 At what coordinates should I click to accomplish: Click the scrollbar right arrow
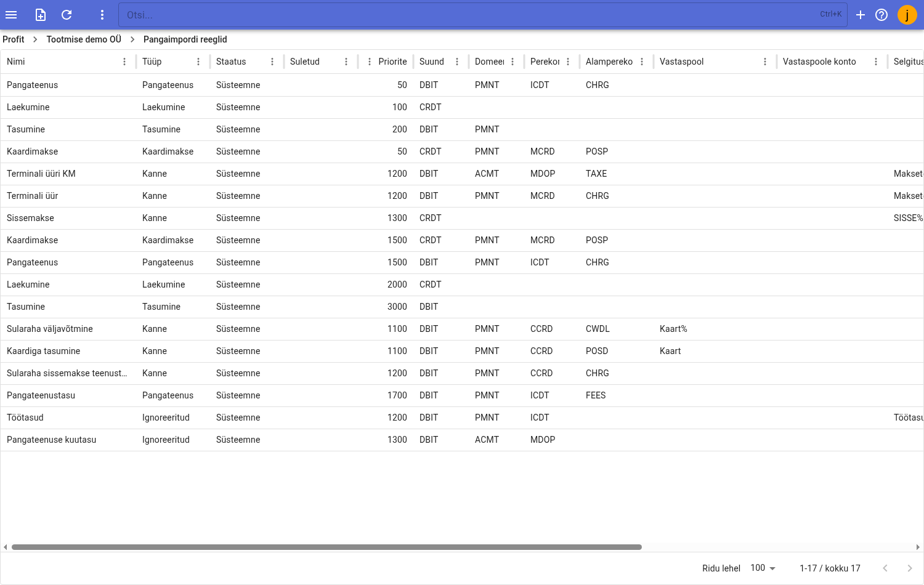point(918,547)
